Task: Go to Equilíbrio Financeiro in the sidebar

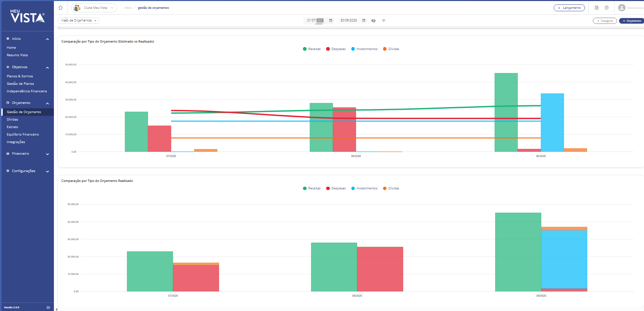Action: coord(23,135)
